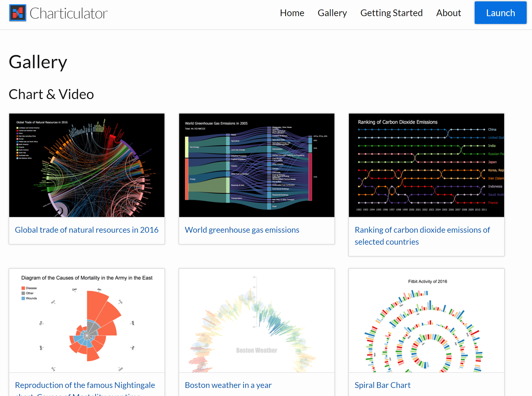Open 'Reproduction of the famous Nightingale' link
532x396 pixels.
(85, 385)
